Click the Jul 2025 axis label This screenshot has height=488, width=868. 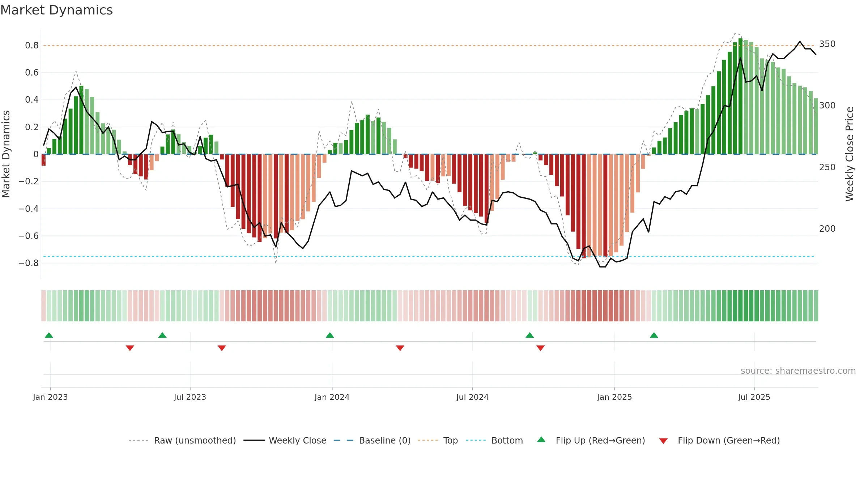pyautogui.click(x=754, y=397)
